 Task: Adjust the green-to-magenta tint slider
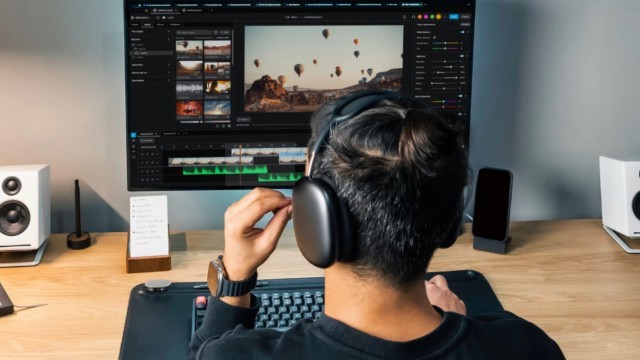(445, 48)
